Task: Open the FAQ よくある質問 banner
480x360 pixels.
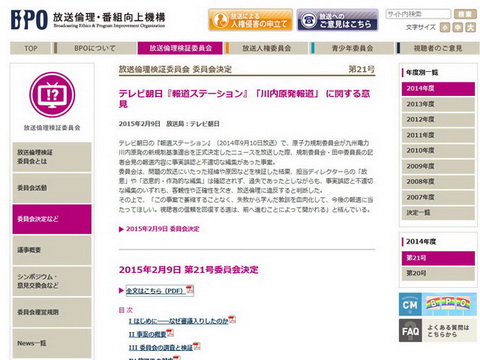Action: coord(438,330)
